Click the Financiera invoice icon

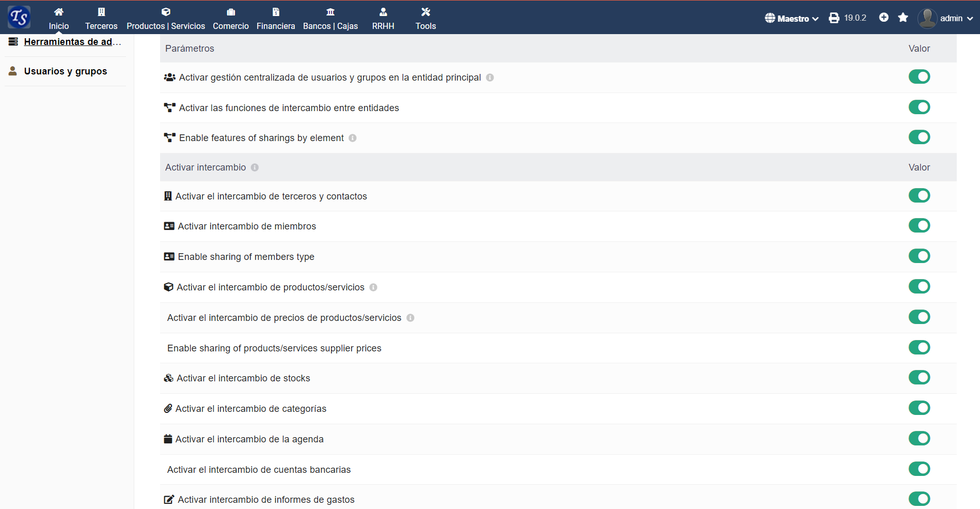[276, 12]
